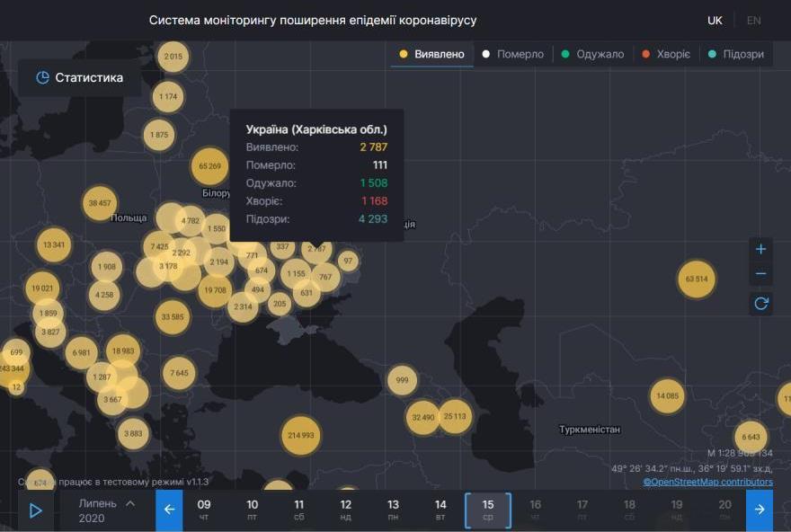Open the Статистика panel

(87, 77)
